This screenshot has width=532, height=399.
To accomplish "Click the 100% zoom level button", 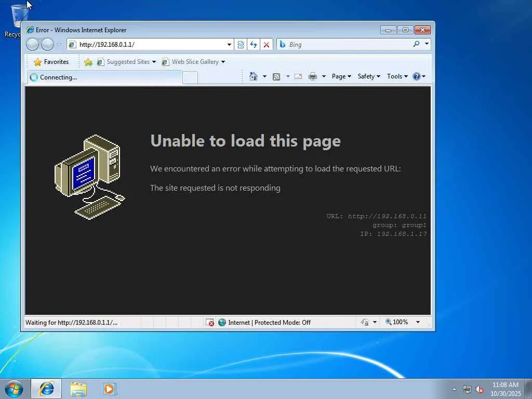I will coord(396,322).
